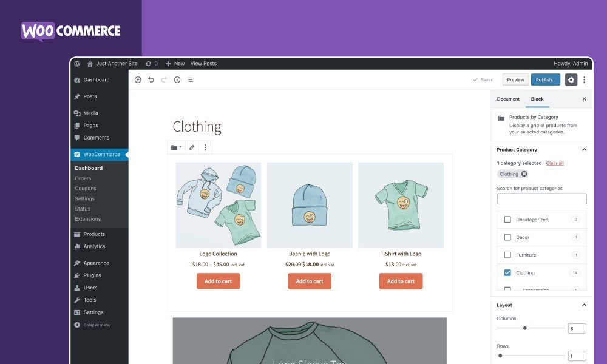Add T-Shirt with Logo to cart
607x364 pixels.
[401, 281]
